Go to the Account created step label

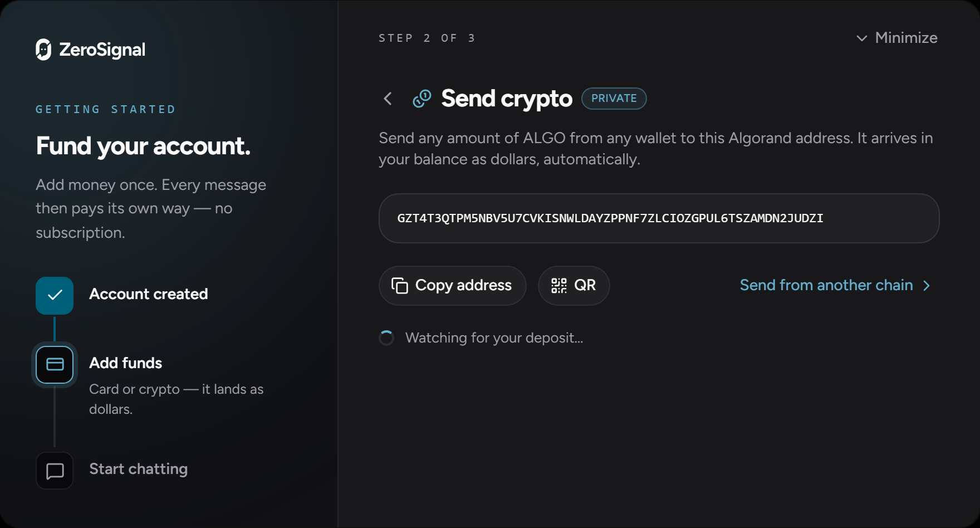click(149, 294)
